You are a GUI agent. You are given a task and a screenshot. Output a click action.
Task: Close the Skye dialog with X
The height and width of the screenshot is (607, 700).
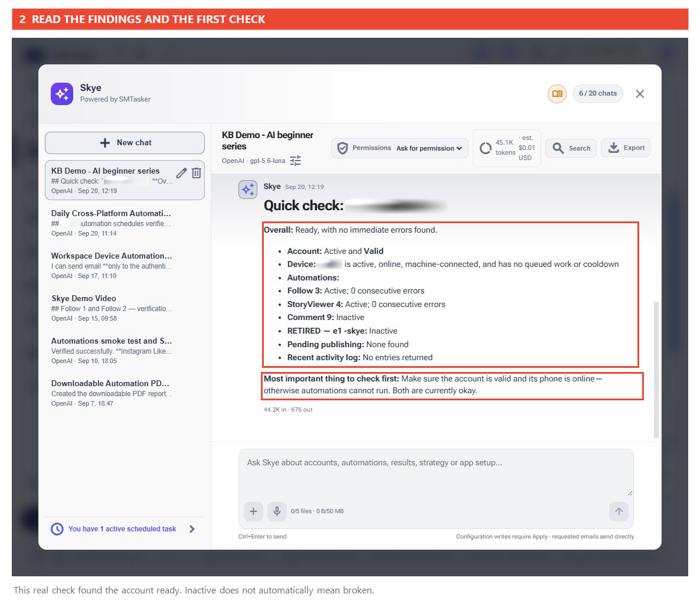pyautogui.click(x=640, y=94)
